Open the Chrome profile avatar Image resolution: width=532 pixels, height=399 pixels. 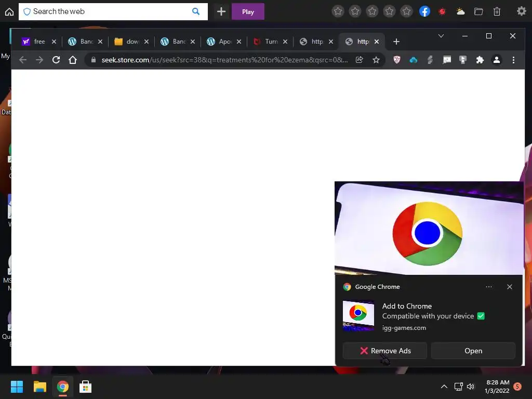(x=496, y=60)
